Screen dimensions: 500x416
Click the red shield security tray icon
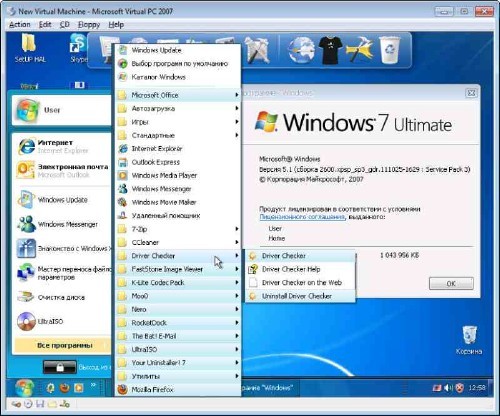[x=460, y=388]
